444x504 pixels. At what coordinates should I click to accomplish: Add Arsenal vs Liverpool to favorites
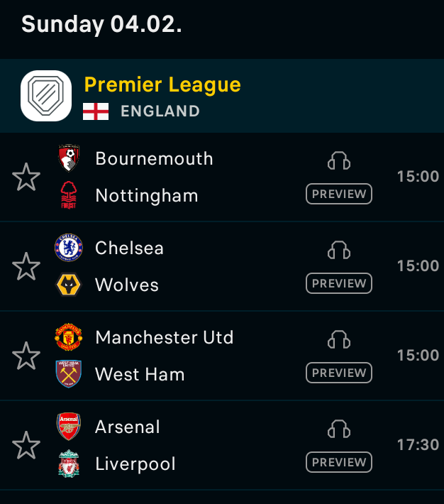[x=26, y=445]
